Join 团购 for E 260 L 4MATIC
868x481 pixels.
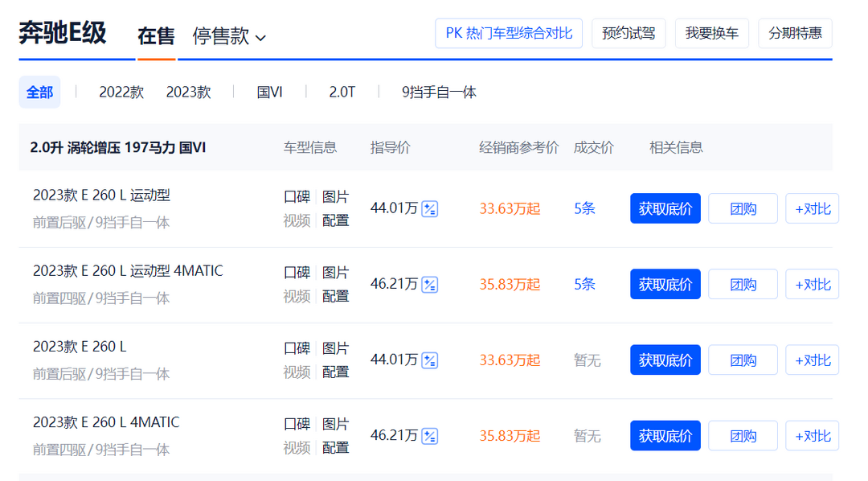[743, 436]
